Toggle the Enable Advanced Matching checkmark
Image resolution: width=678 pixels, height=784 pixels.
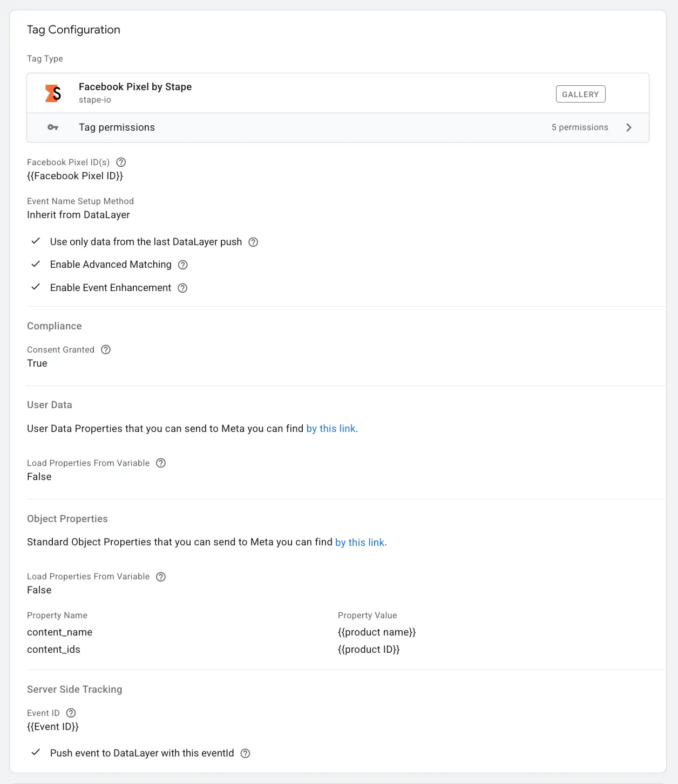click(x=36, y=264)
